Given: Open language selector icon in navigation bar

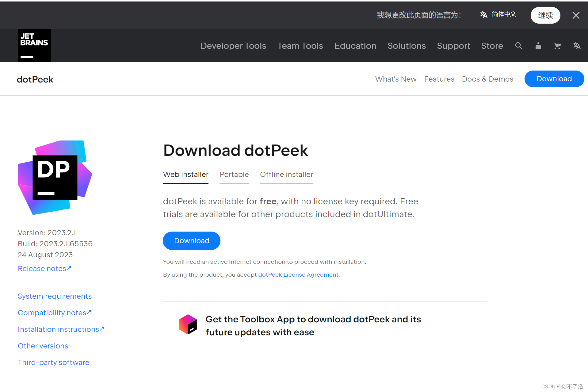Looking at the screenshot, I should [x=577, y=46].
